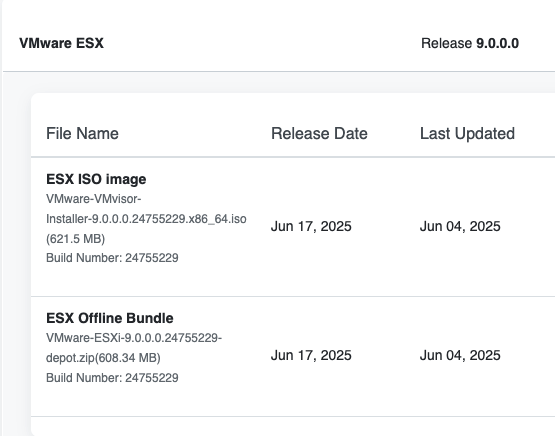Sort by the Release Date column header
Screen dimensions: 555x436
319,133
